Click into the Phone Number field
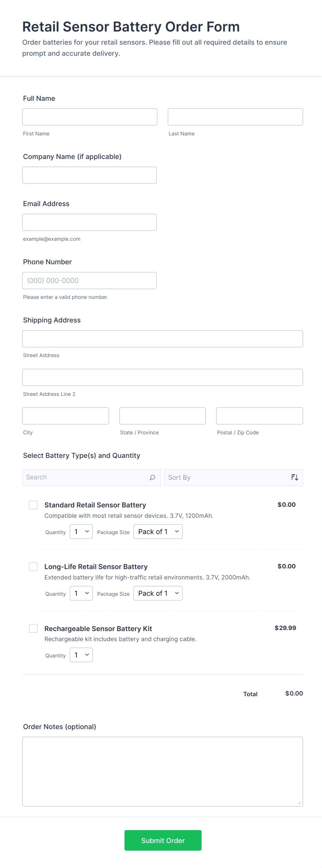322x868 pixels. pos(89,280)
